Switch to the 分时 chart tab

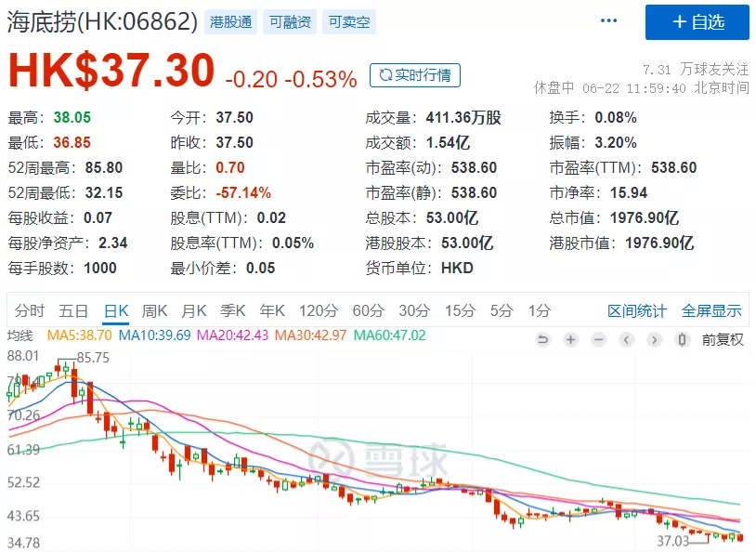click(x=30, y=310)
